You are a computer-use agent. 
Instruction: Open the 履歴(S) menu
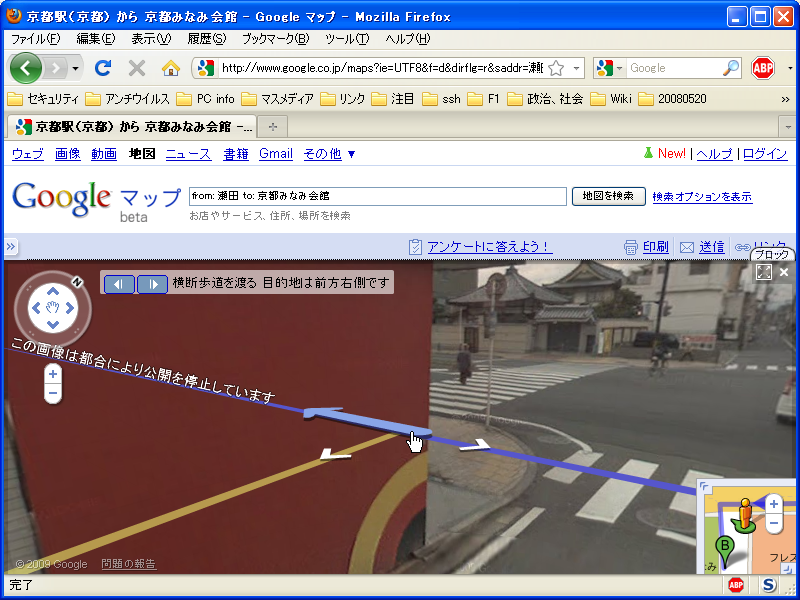tap(207, 39)
